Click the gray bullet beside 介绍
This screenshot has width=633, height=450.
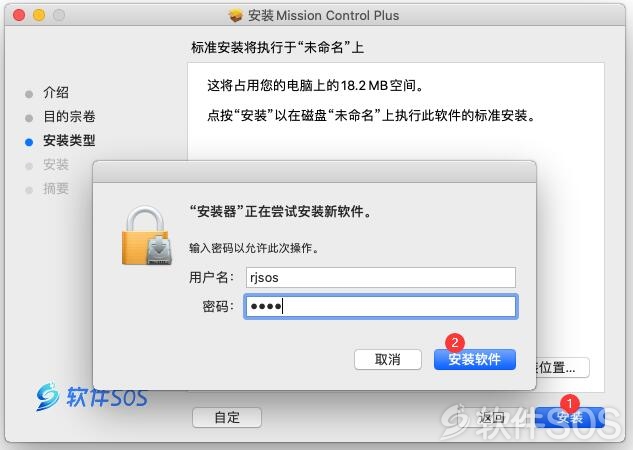point(29,94)
